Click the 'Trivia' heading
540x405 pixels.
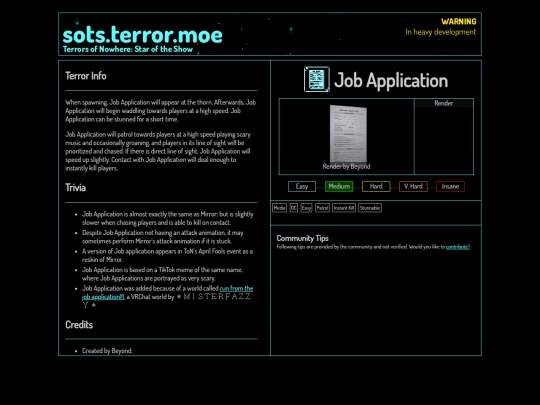(75, 188)
